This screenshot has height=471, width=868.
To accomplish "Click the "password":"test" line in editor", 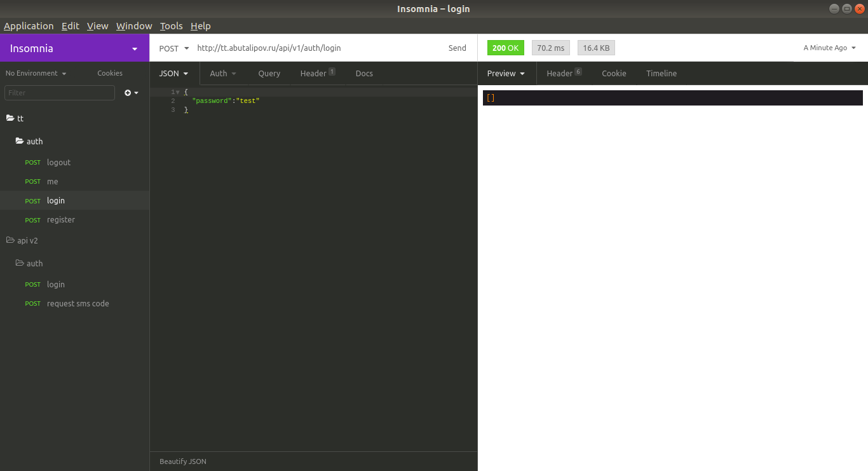I will tap(226, 101).
